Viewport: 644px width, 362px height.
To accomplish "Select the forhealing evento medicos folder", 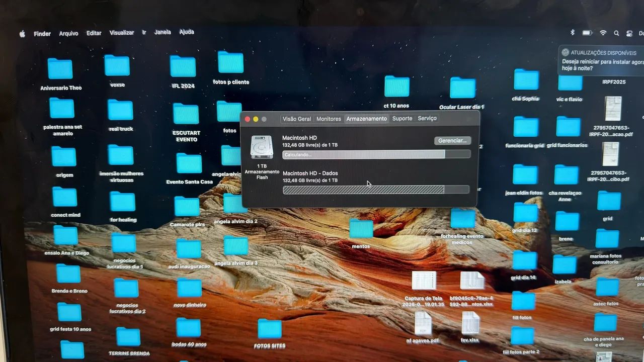I will [462, 219].
